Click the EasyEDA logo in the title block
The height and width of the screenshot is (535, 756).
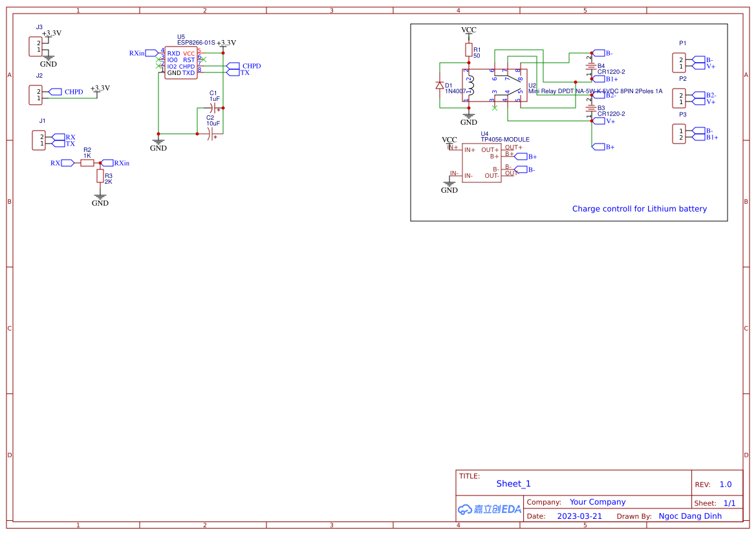pos(488,509)
